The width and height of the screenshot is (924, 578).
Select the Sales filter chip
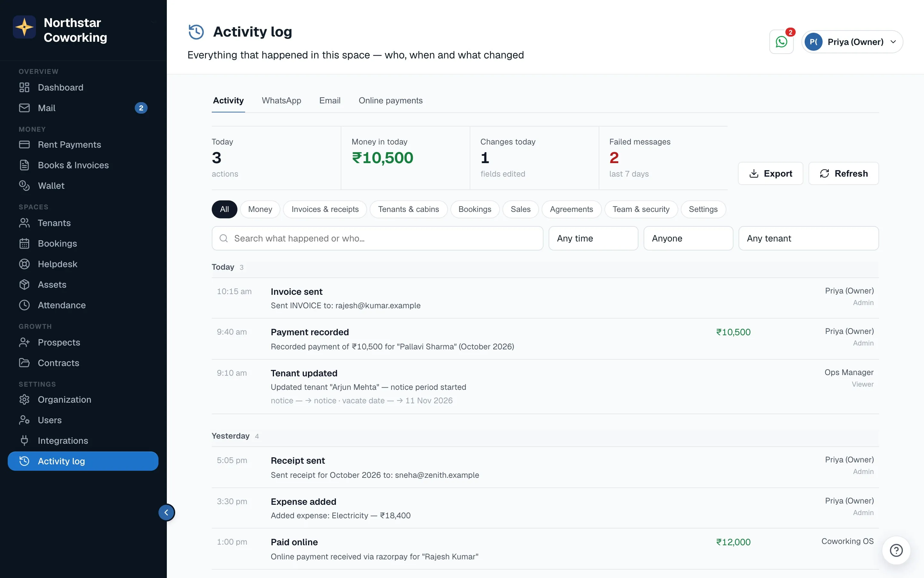pyautogui.click(x=520, y=209)
